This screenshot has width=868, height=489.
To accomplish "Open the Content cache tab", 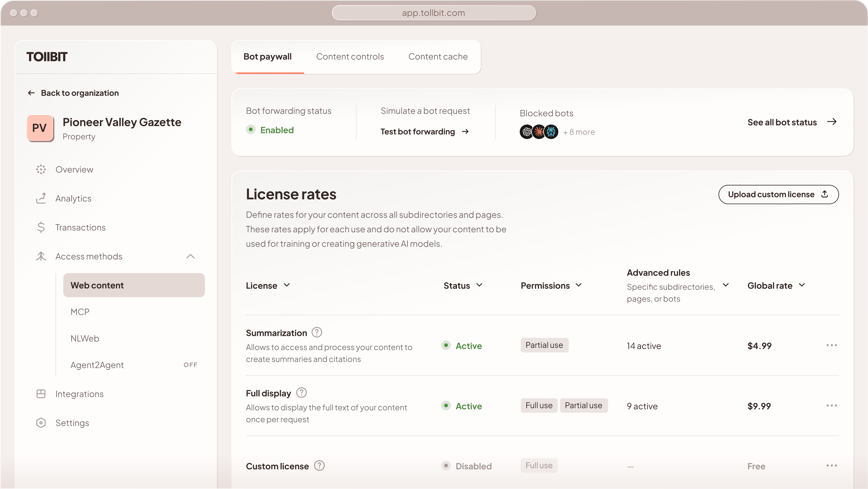I will coord(438,57).
